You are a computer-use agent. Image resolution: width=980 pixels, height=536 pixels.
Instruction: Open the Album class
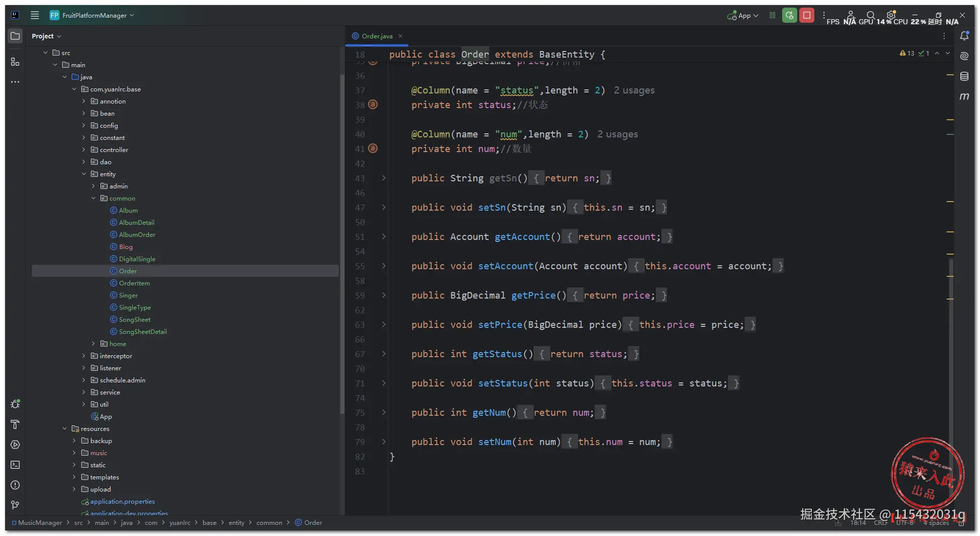pos(128,210)
